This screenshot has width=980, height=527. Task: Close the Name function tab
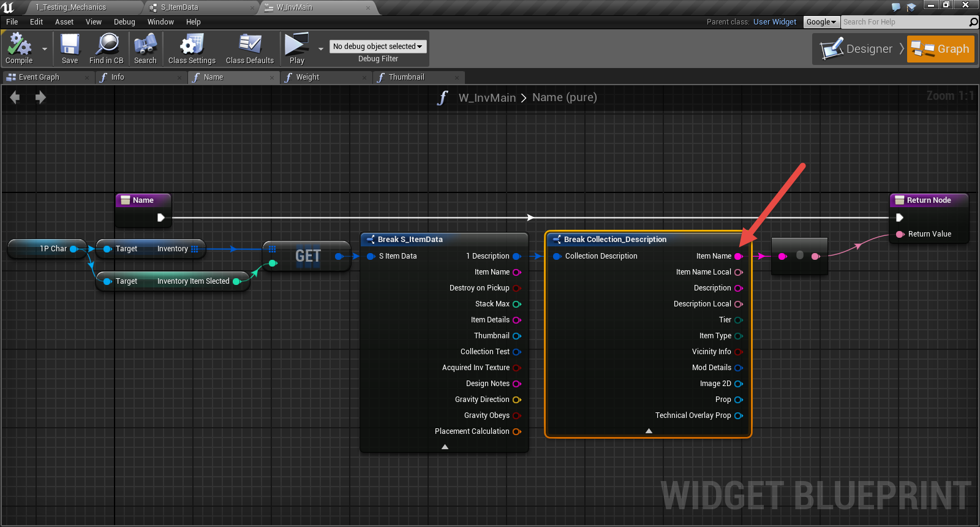click(272, 77)
